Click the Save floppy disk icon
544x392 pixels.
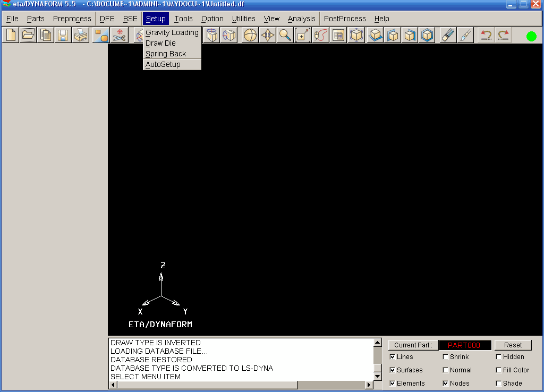[63, 35]
